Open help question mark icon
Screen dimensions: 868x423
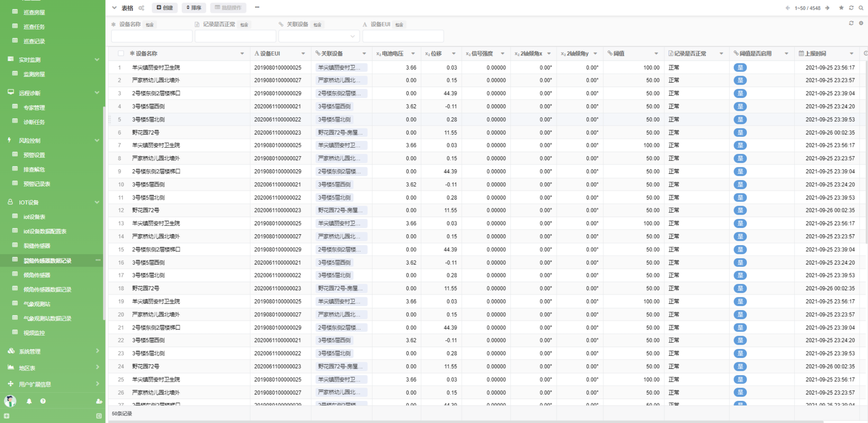click(43, 401)
